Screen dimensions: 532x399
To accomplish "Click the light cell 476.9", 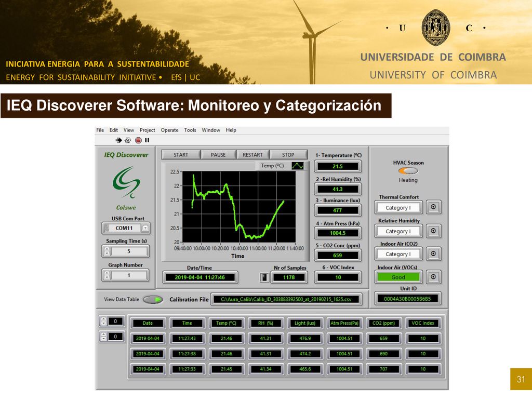I will (305, 338).
